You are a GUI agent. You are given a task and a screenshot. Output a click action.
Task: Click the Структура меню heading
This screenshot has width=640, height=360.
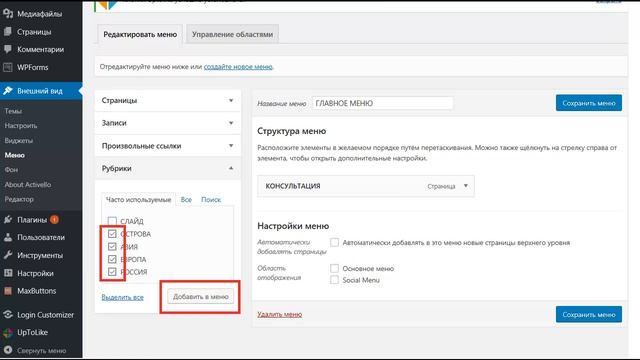pyautogui.click(x=291, y=131)
